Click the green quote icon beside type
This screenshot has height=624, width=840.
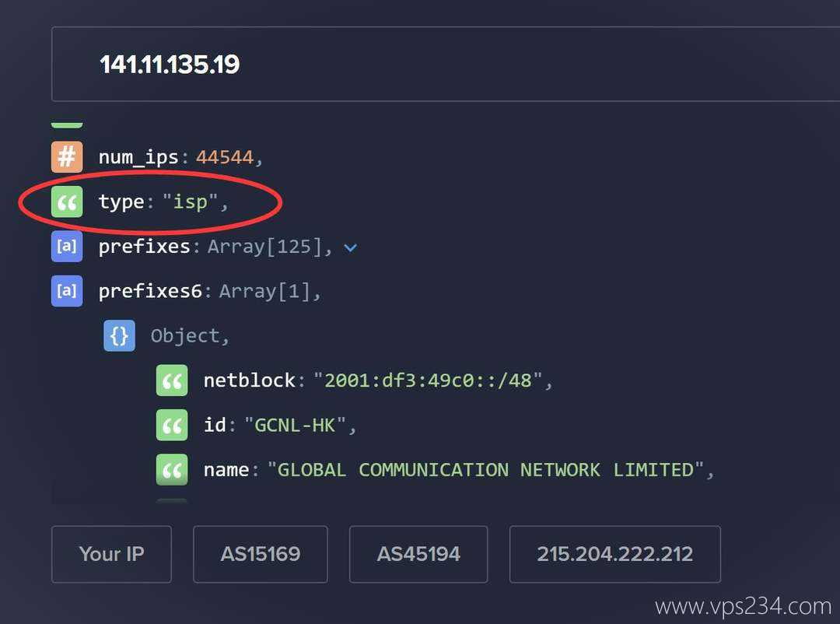(67, 202)
